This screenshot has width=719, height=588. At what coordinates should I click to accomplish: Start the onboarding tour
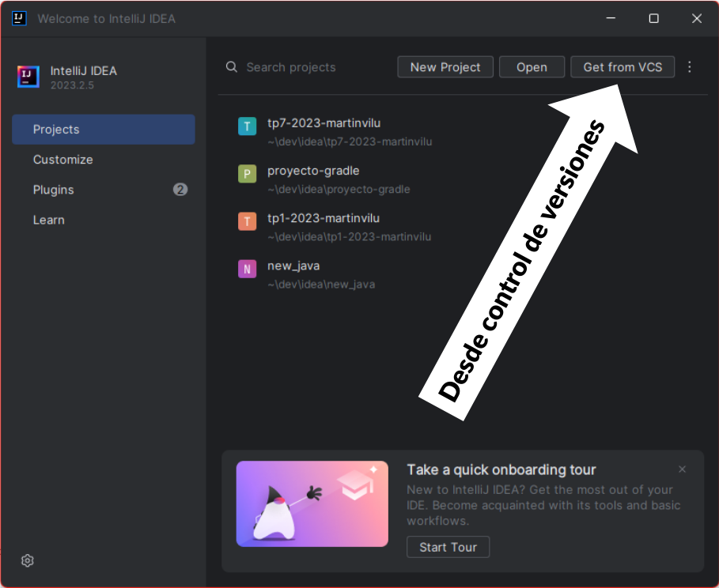448,547
